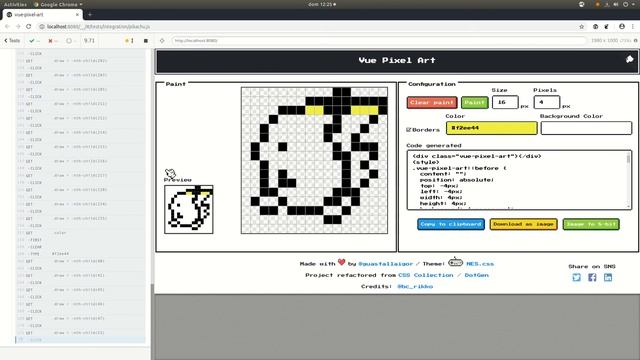Open the GitHub icon in Vue Pixel Art header
The image size is (640, 360).
(629, 60)
